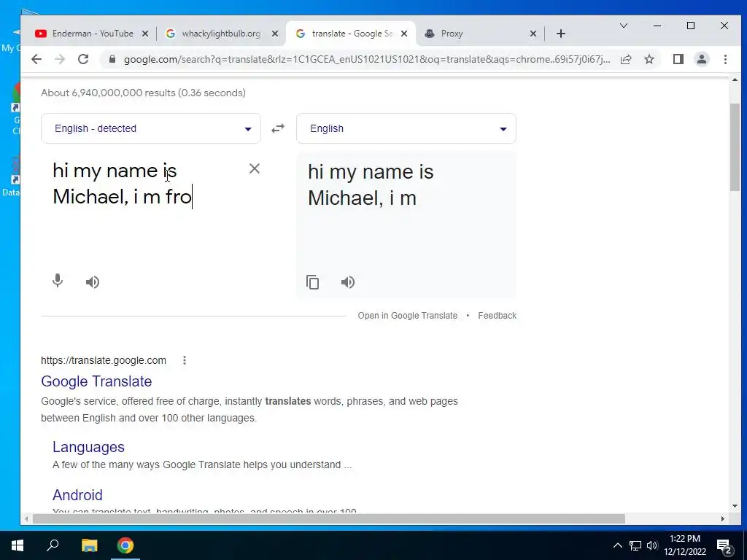
Task: Open Chrome's three-dot menu
Action: 725,59
